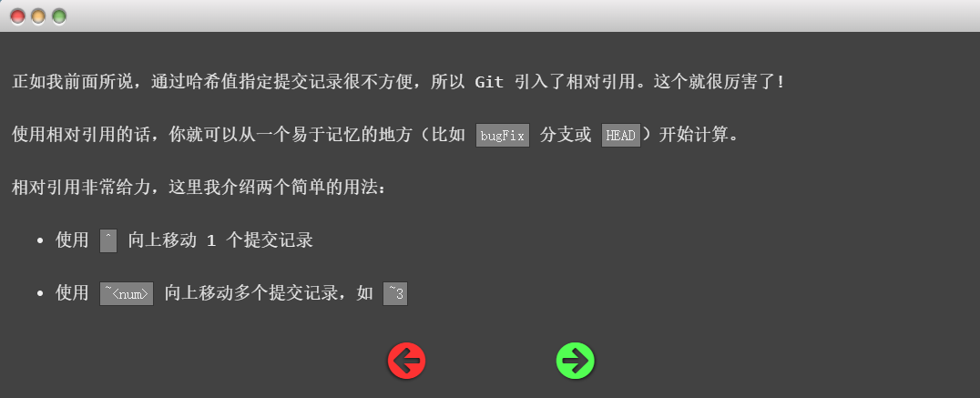The image size is (980, 398).
Task: Click the HEAD code tag
Action: (x=620, y=136)
